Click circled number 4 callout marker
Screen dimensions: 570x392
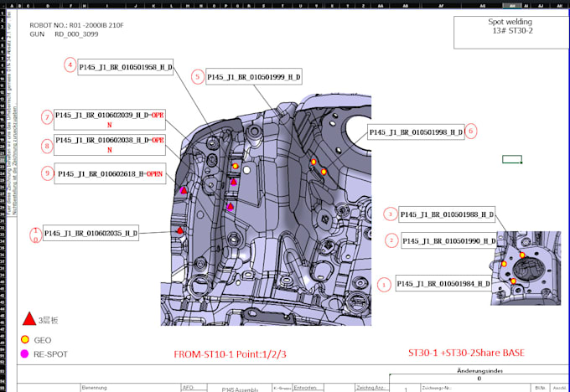click(x=70, y=65)
